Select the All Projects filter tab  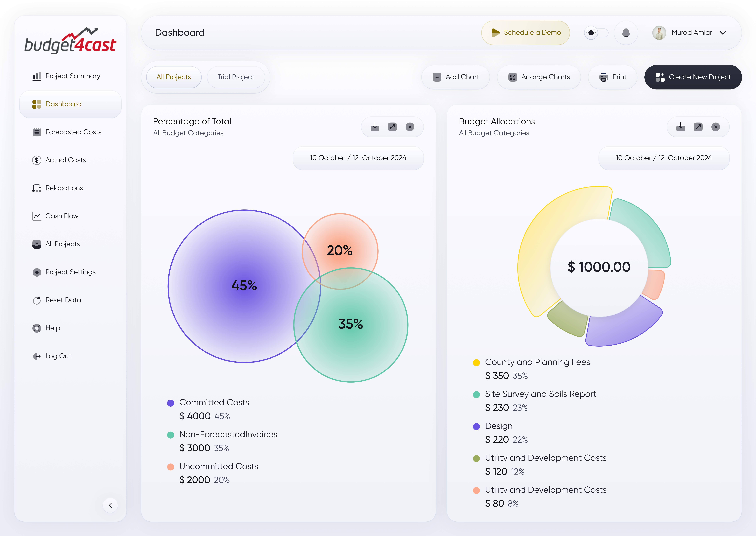[x=174, y=77]
